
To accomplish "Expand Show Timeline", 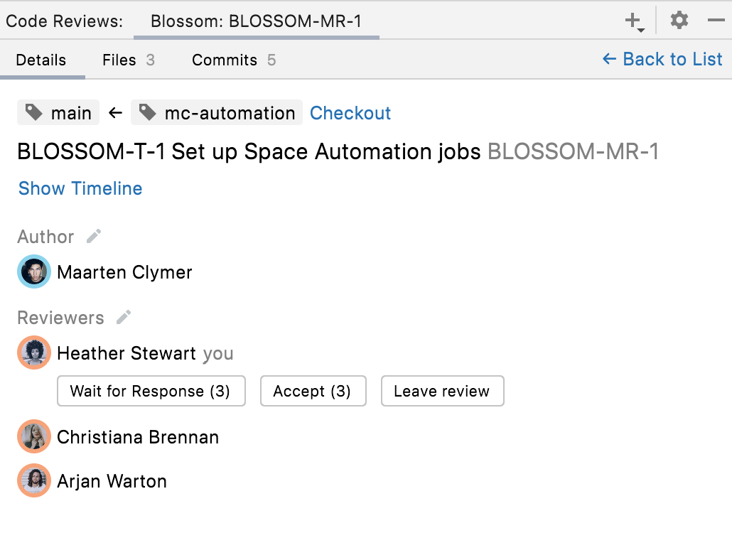I will coord(80,188).
